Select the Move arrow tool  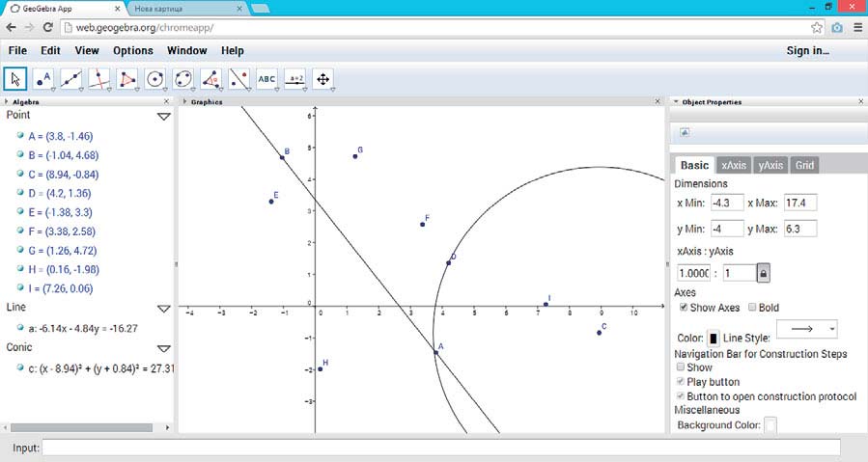tap(14, 79)
